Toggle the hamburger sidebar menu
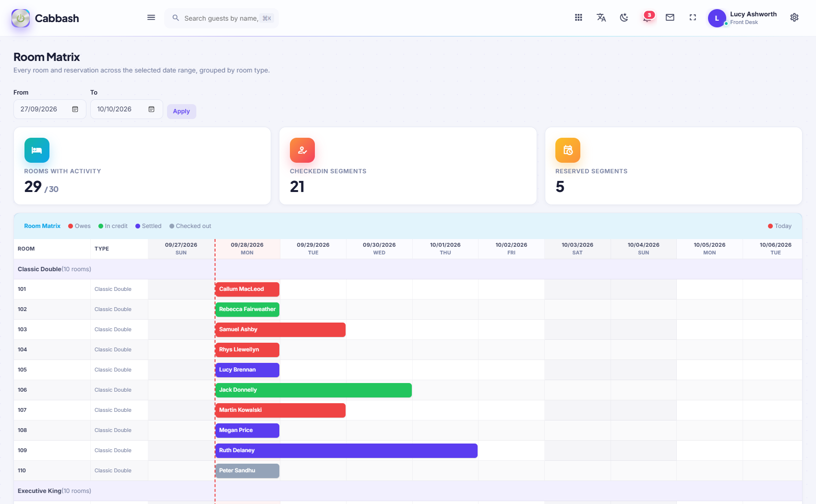 click(151, 18)
